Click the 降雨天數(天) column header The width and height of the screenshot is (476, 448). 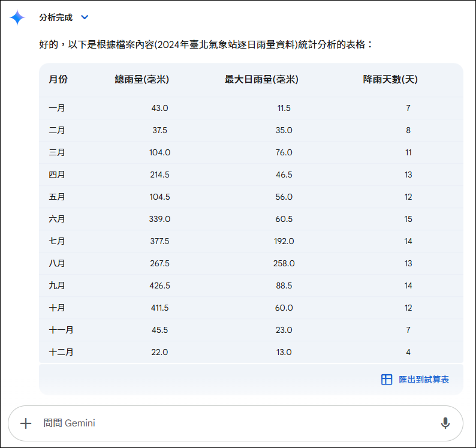pos(390,79)
